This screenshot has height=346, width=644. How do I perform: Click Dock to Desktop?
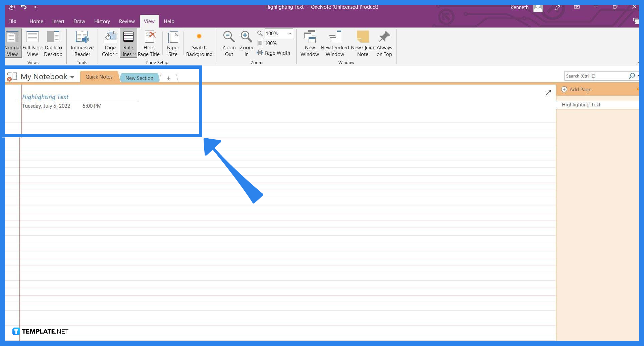coord(53,43)
